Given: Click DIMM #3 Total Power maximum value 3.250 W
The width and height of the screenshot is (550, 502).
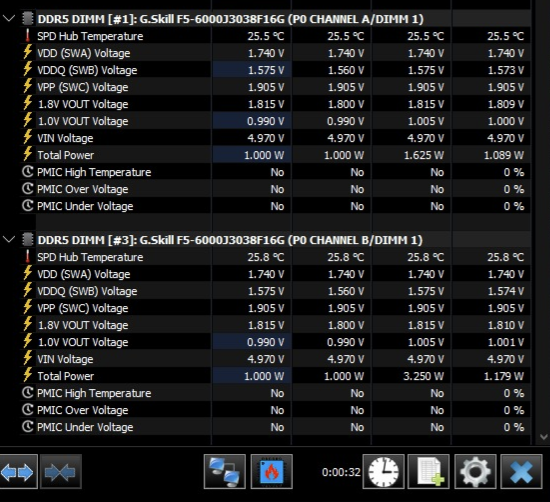Looking at the screenshot, I should click(x=423, y=376).
